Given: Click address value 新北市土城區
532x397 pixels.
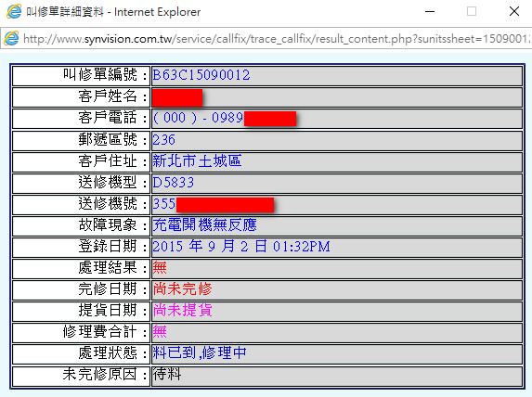Looking at the screenshot, I should coord(197,160).
